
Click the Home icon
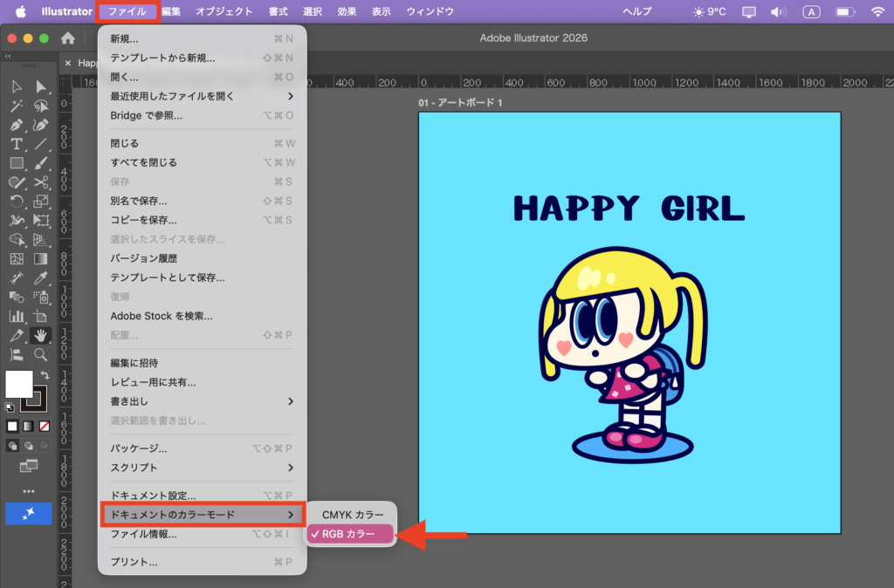point(68,38)
